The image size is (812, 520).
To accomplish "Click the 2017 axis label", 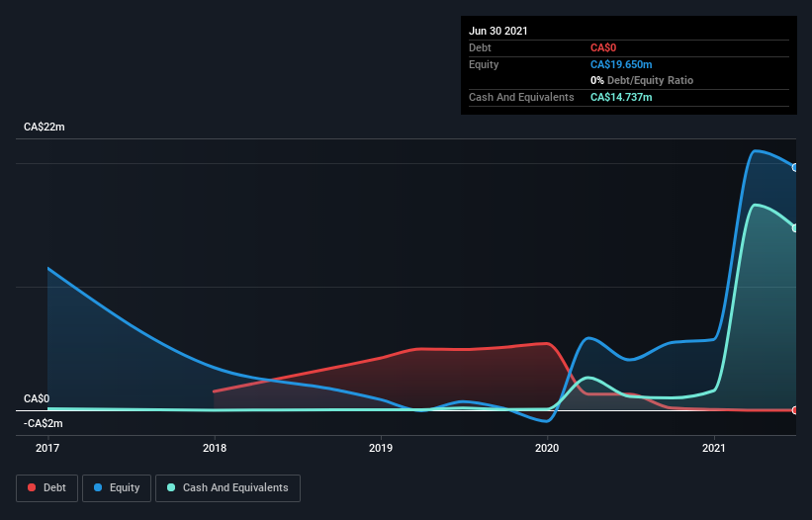I will tap(47, 448).
